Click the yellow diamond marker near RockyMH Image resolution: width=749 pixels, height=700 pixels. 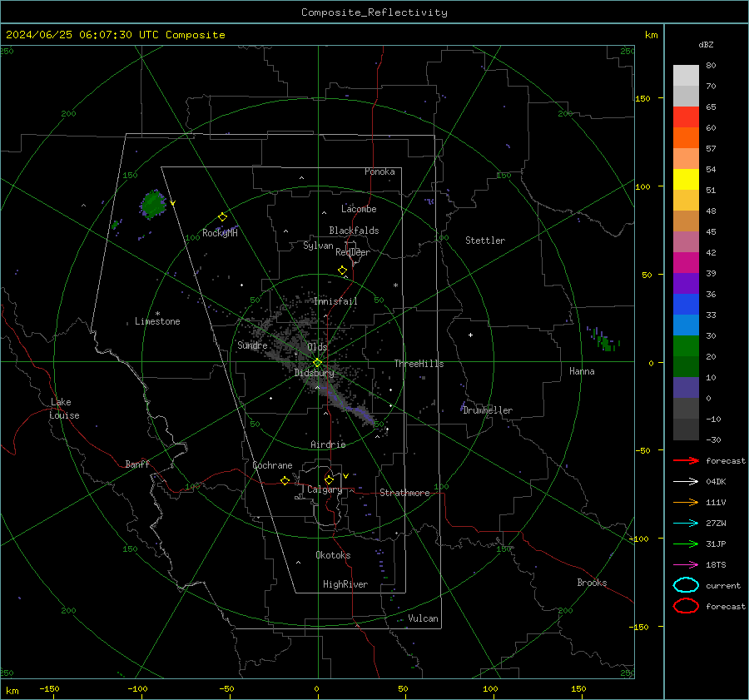pyautogui.click(x=222, y=217)
